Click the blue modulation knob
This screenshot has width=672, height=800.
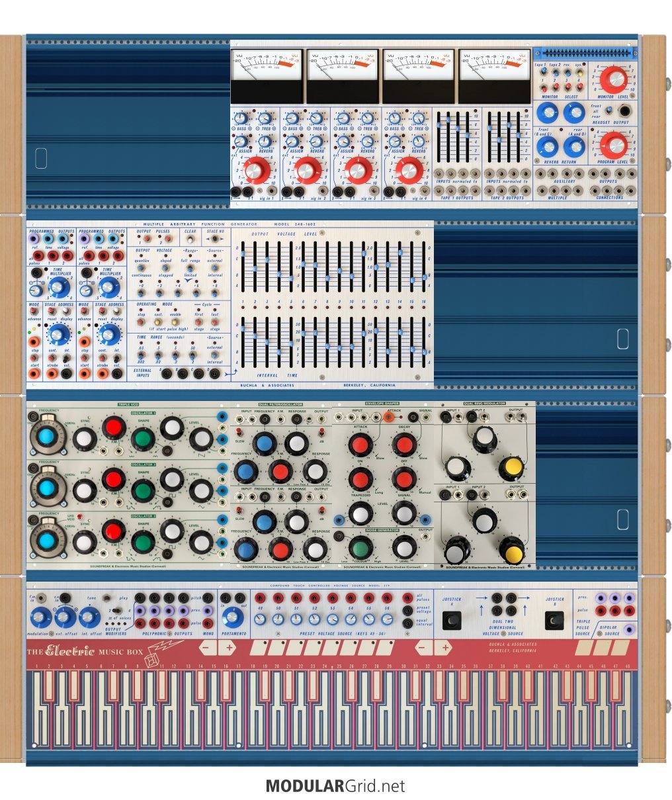point(41,618)
